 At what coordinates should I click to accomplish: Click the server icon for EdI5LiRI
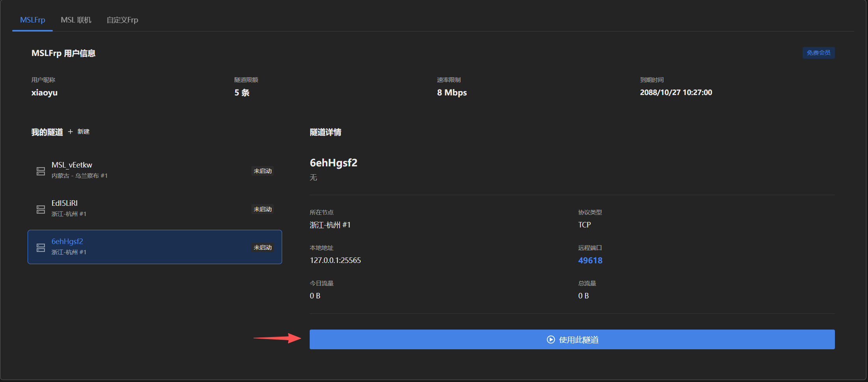[41, 209]
